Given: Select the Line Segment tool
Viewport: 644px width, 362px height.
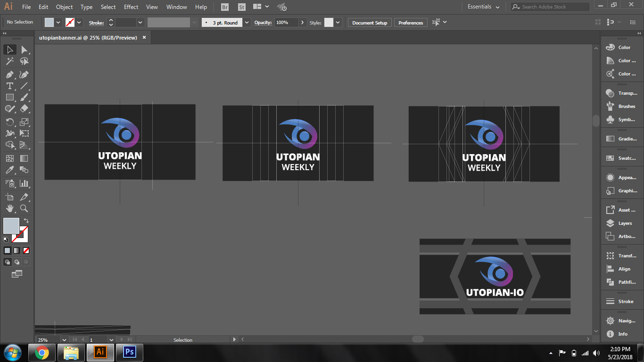Looking at the screenshot, I should coord(25,86).
